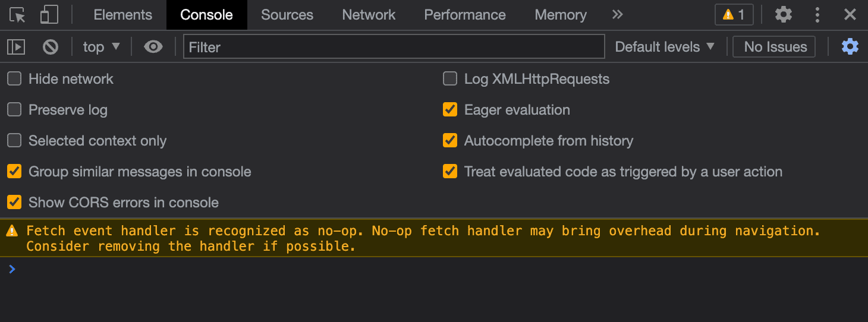Enable the Hide network checkbox

point(14,79)
